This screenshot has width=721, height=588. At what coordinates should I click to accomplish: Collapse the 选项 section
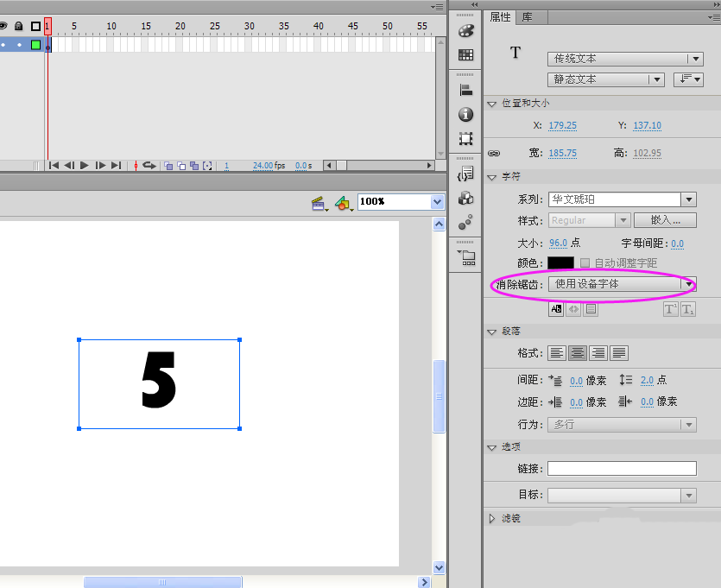coord(492,447)
